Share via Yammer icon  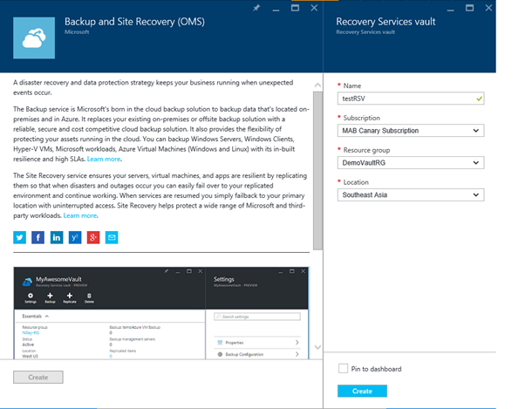[x=75, y=237]
